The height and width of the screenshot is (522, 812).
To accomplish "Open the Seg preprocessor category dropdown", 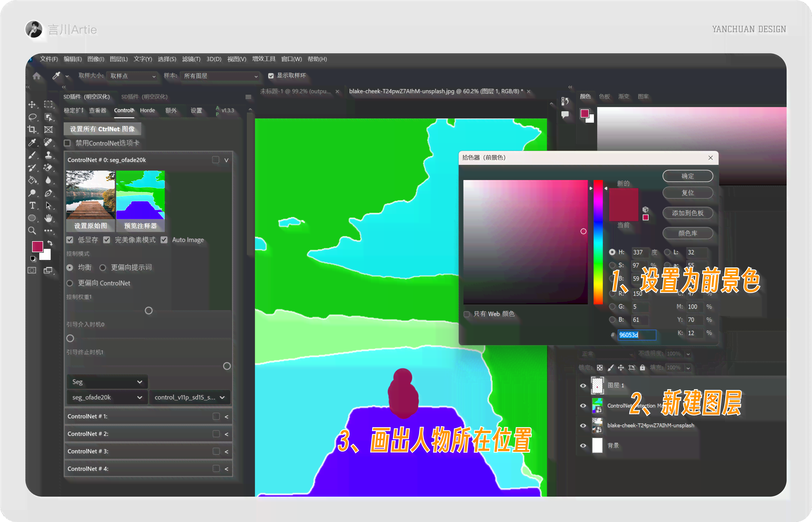I will point(107,382).
